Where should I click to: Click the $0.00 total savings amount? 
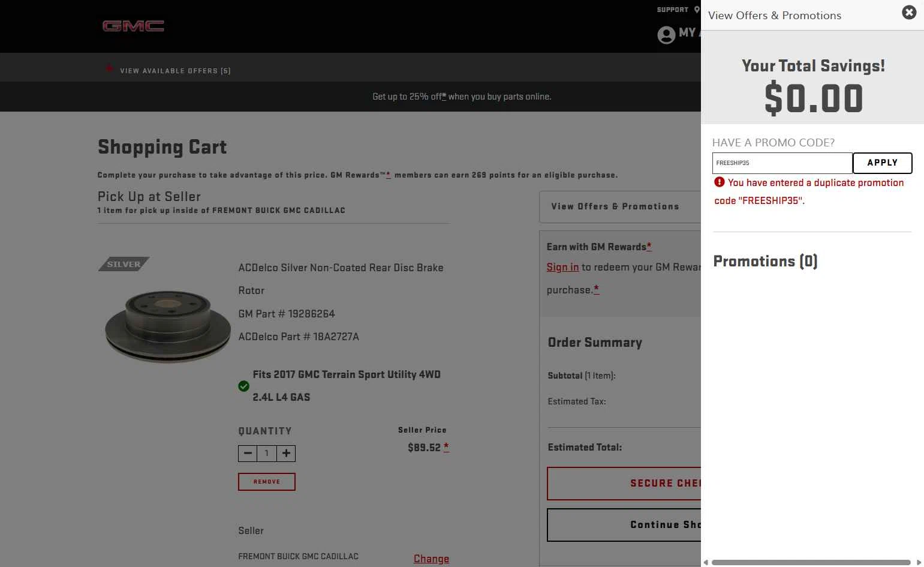[813, 98]
